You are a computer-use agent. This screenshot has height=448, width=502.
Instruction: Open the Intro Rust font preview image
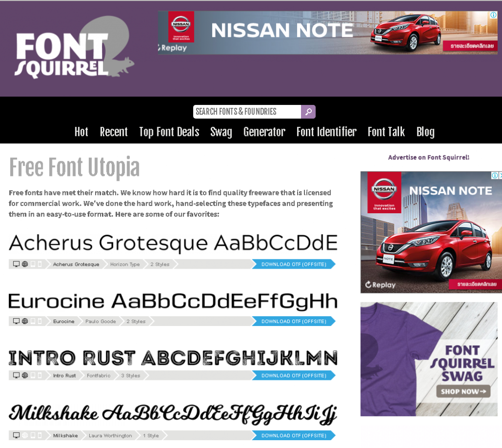coord(173,358)
